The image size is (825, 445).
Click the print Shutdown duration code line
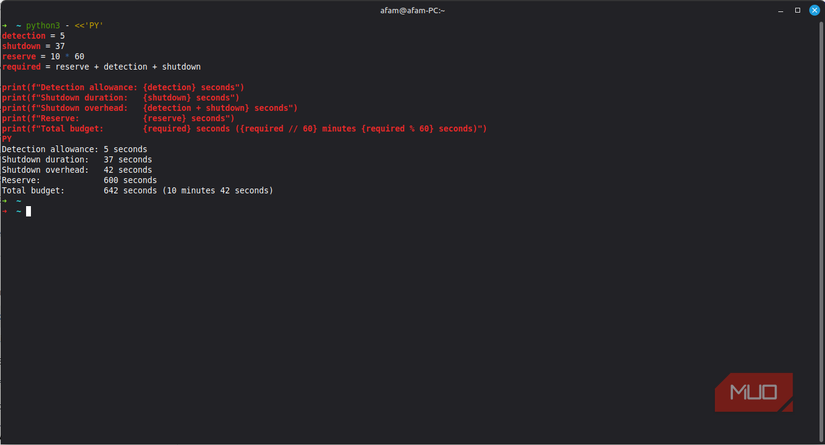pyautogui.click(x=120, y=98)
